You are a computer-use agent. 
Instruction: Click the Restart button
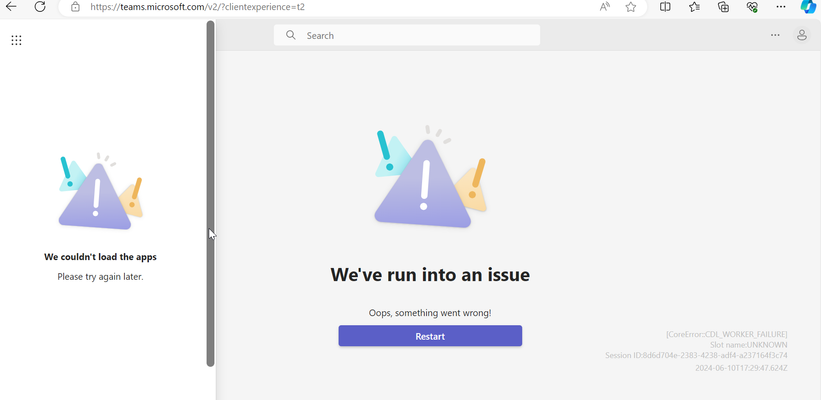click(430, 336)
